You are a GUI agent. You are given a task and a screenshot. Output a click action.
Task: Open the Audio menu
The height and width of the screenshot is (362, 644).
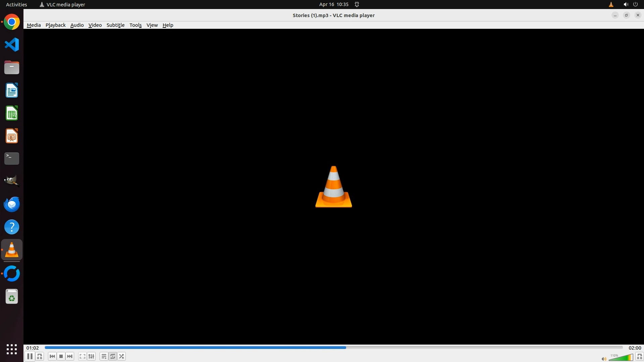pos(77,25)
